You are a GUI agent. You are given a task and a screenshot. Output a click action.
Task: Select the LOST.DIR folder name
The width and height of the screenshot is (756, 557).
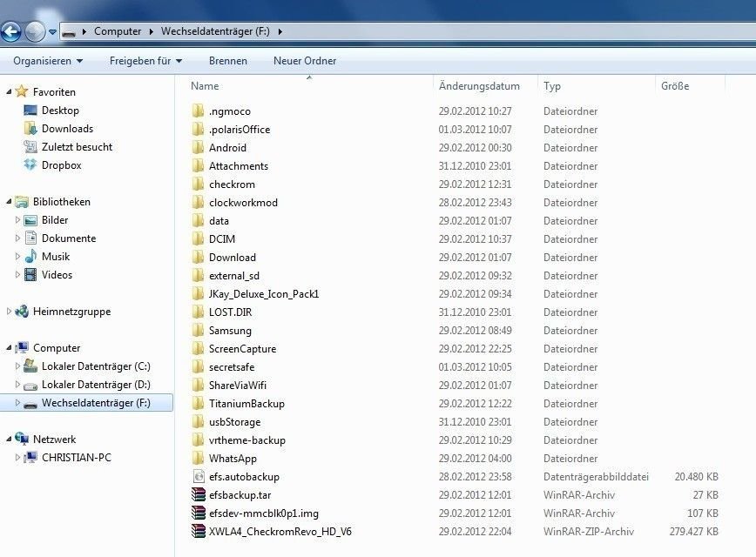[x=231, y=312]
